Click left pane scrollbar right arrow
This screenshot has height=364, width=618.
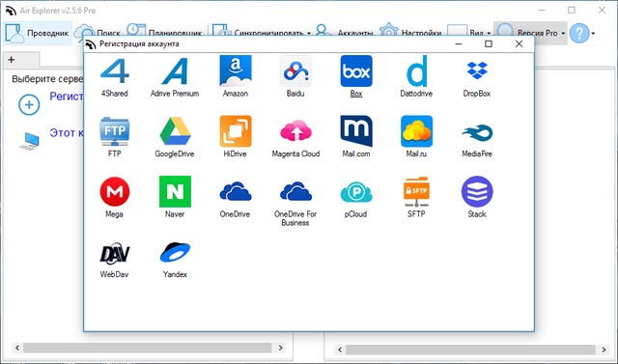pos(281,348)
